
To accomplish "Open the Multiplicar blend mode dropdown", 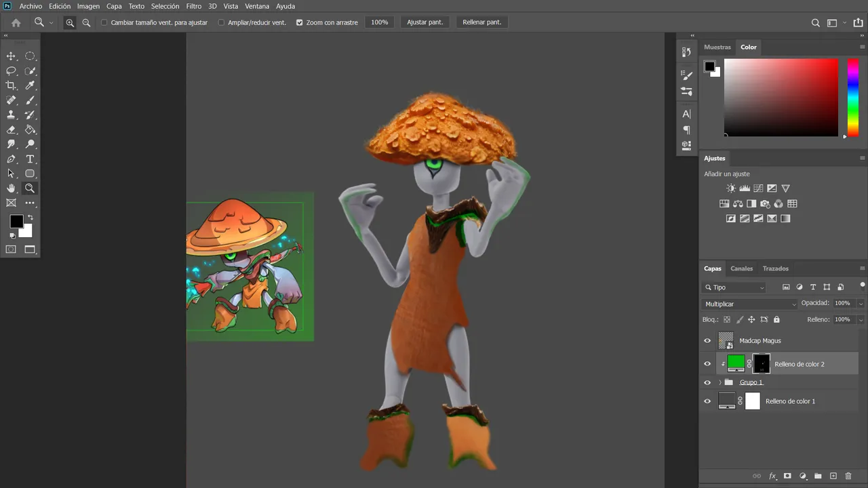I will (x=749, y=304).
